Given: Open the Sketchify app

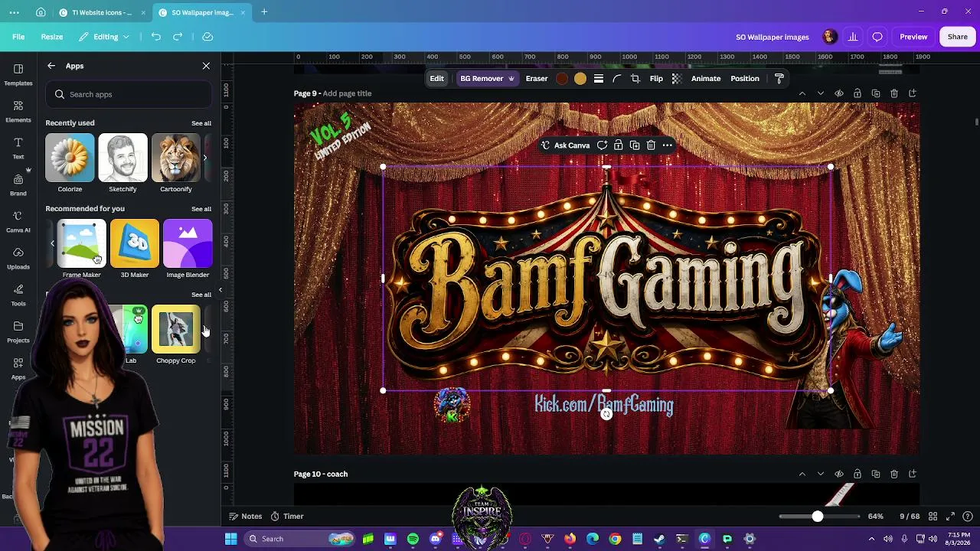Looking at the screenshot, I should pos(122,164).
